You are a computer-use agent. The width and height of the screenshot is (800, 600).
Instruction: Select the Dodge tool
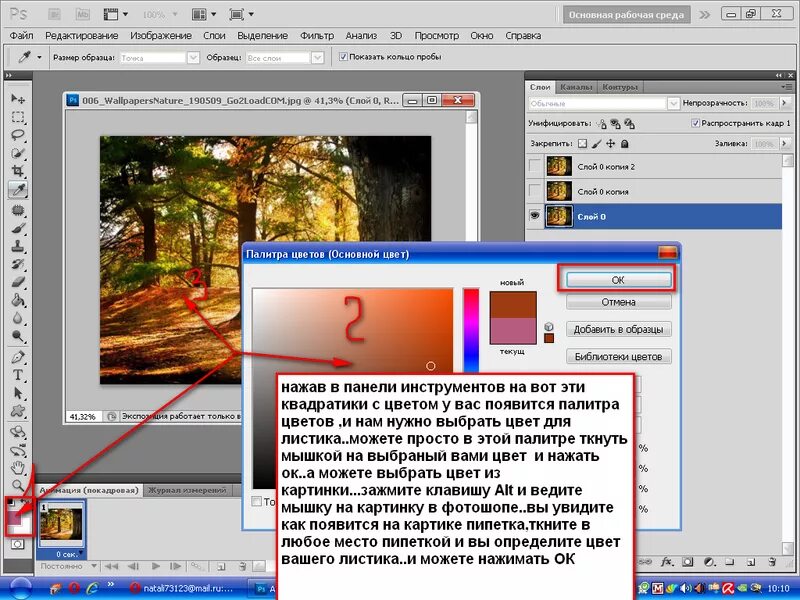(18, 336)
